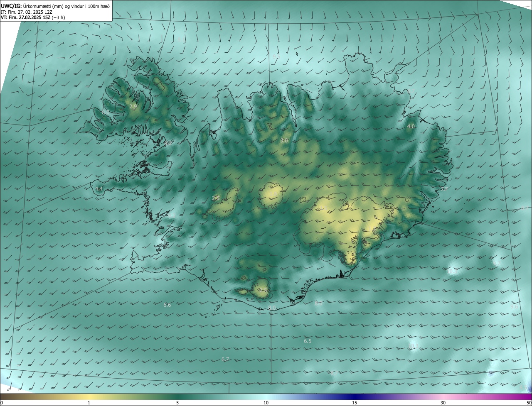
Task: Click the '15' tick on the colour scale
Action: click(x=355, y=403)
